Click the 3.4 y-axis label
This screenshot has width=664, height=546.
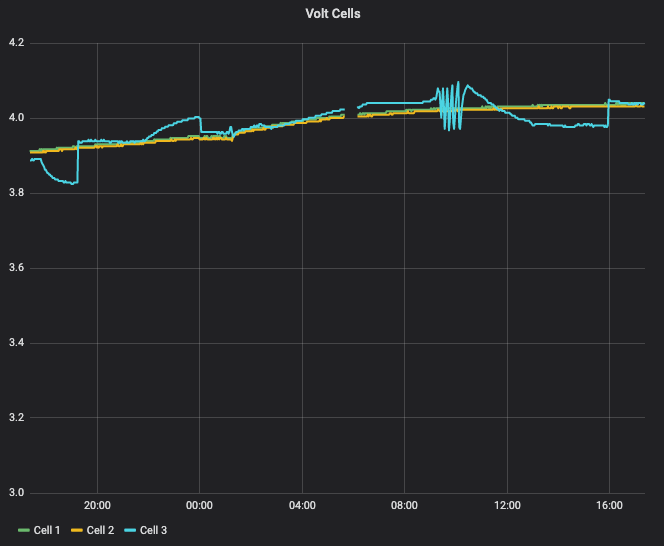pos(17,343)
